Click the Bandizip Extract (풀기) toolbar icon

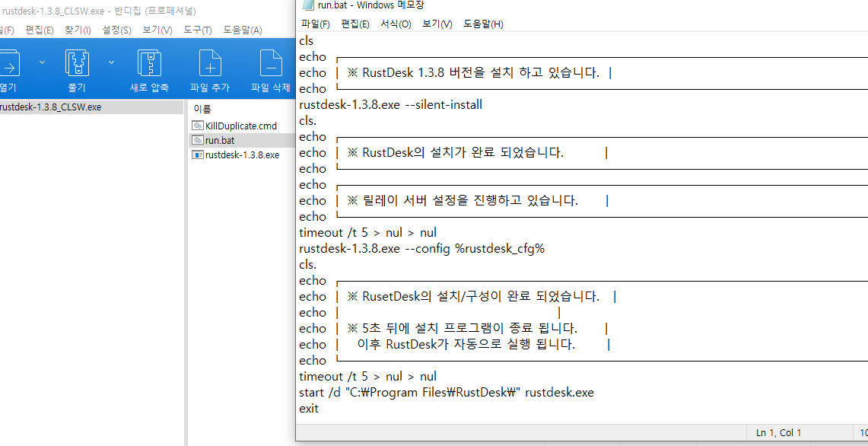[78, 63]
